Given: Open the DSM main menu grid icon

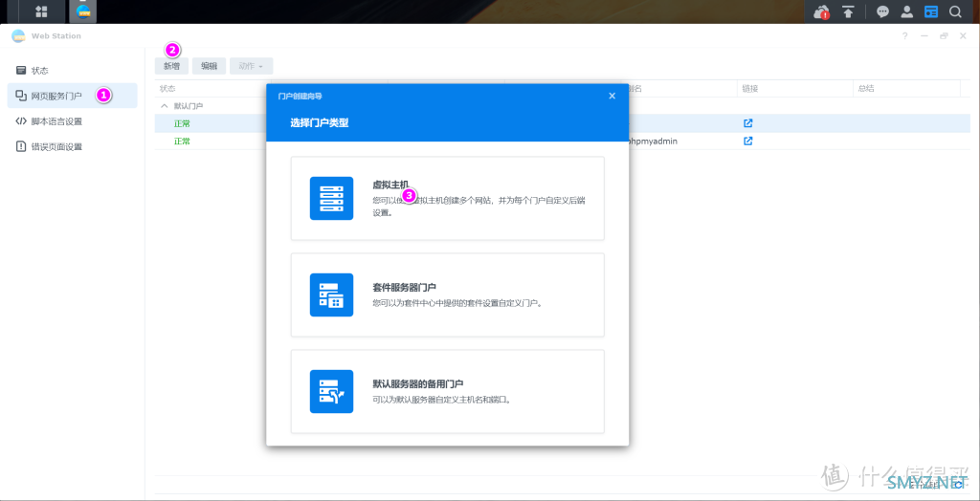Looking at the screenshot, I should 41,11.
